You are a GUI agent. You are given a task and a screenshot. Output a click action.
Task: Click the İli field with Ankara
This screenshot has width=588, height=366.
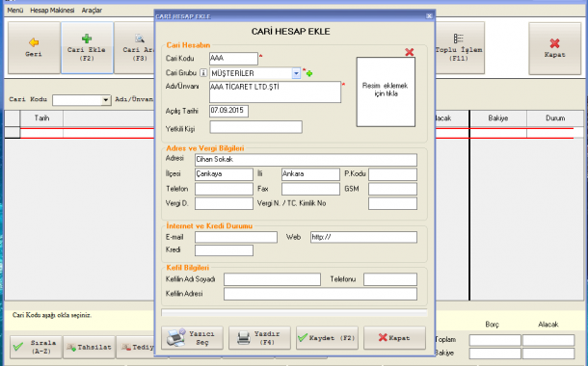pyautogui.click(x=310, y=174)
